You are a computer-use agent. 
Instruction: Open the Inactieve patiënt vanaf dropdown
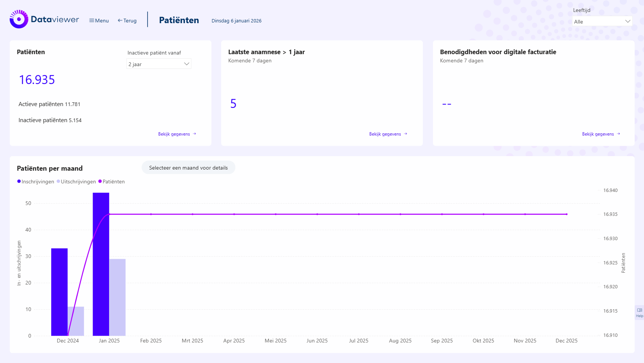(158, 64)
